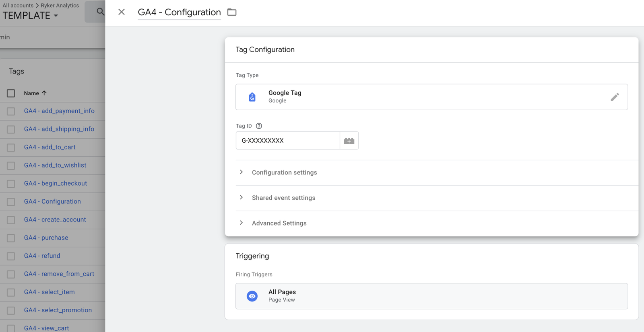The width and height of the screenshot is (644, 332).
Task: Open the GA4 - create_account tag
Action: pos(55,219)
